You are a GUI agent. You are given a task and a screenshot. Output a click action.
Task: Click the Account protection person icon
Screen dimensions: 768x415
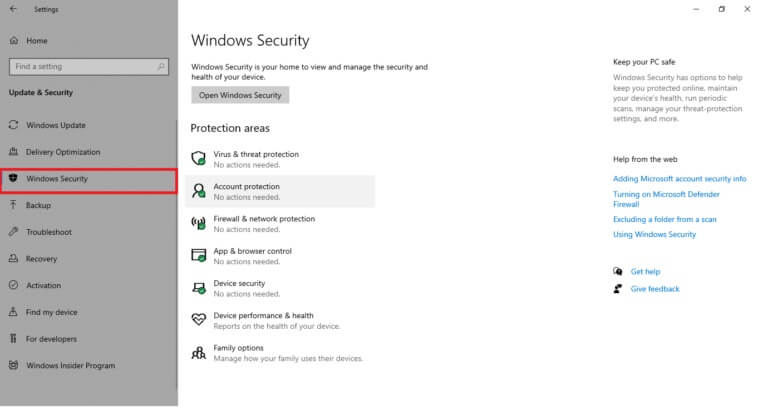[197, 190]
